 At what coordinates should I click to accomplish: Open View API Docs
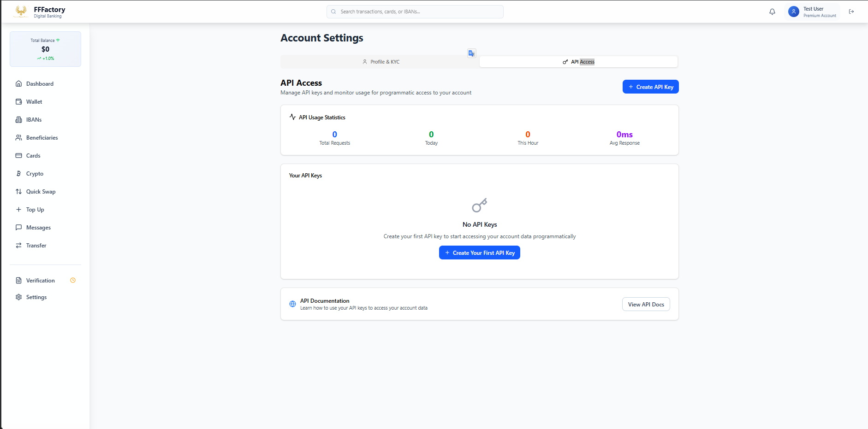coord(646,305)
